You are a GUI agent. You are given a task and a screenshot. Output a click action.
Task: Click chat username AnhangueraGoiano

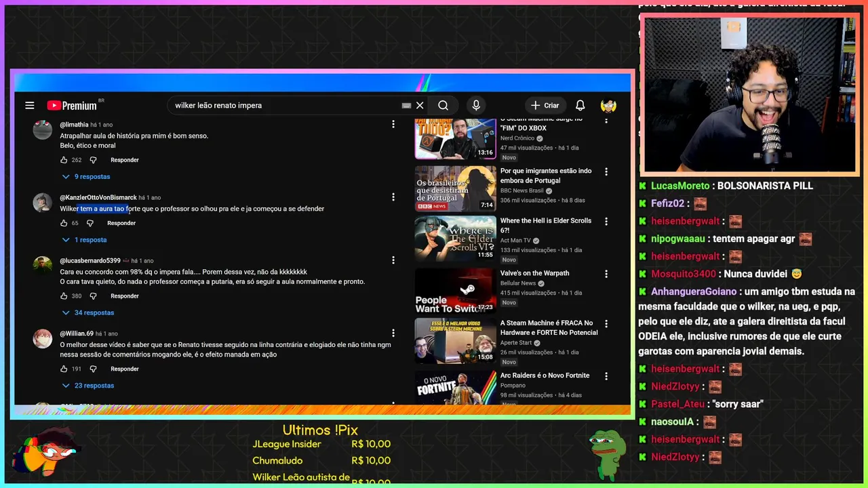click(694, 291)
